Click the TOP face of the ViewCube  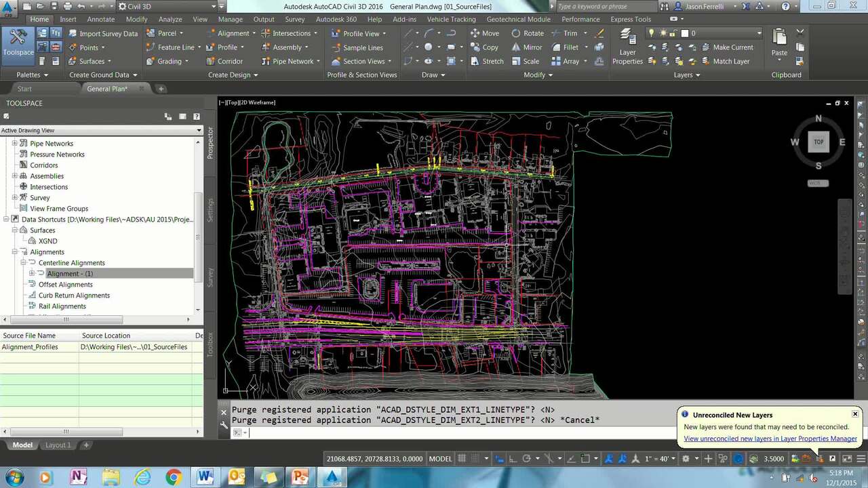(x=818, y=142)
